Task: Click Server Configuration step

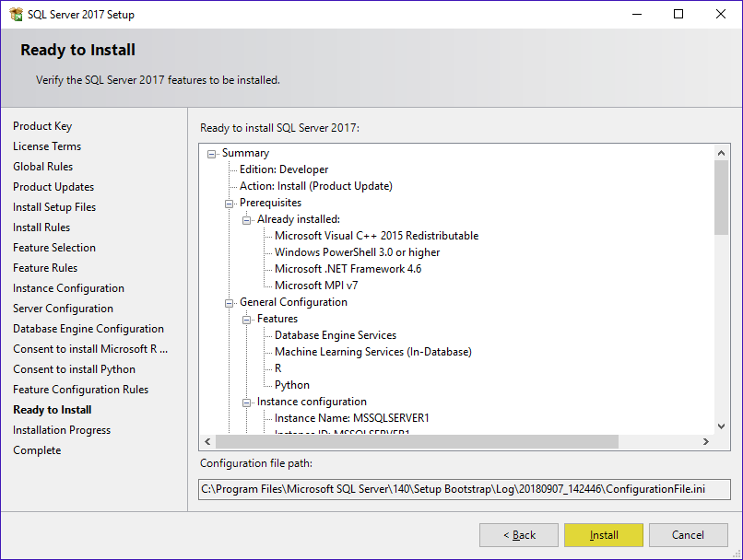Action: click(x=63, y=309)
